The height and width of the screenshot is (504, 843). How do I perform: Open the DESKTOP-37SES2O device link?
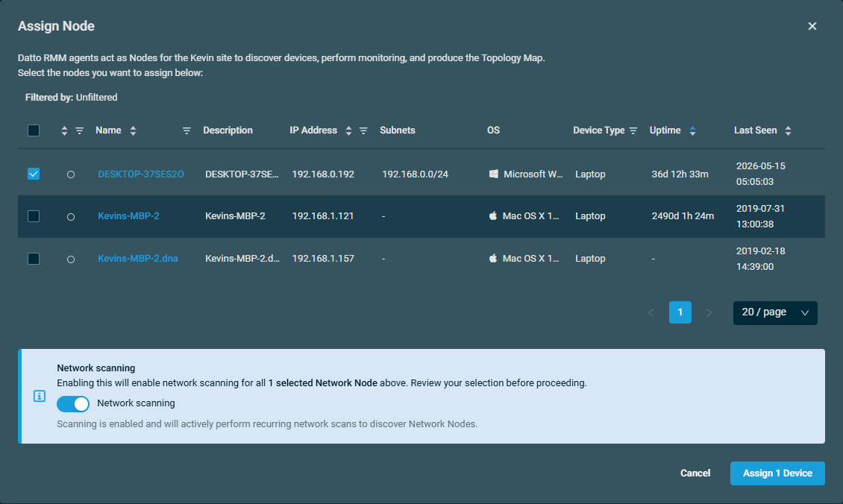pyautogui.click(x=141, y=174)
